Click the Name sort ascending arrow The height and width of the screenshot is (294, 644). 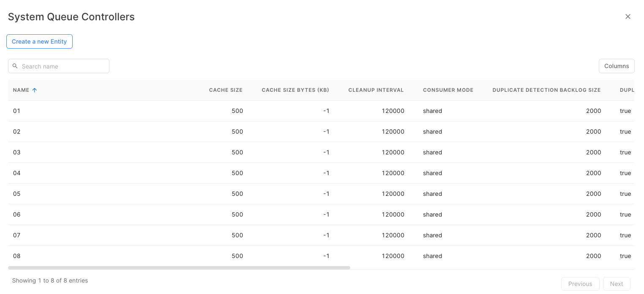pos(35,90)
